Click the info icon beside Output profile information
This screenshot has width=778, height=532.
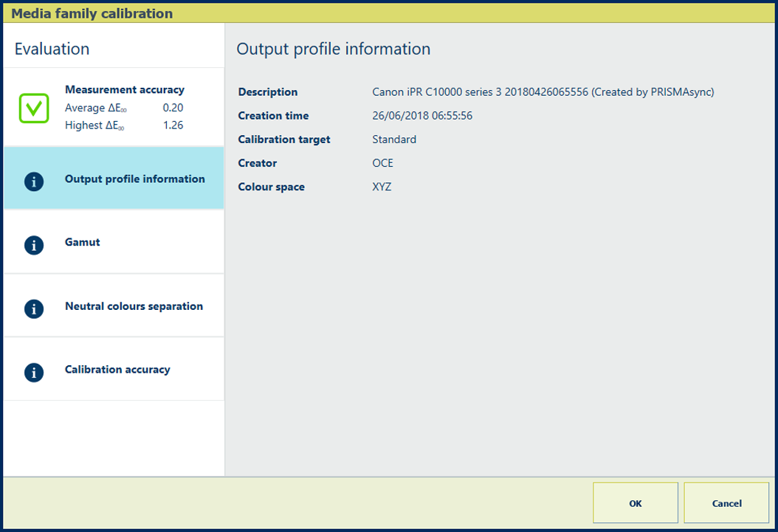click(x=34, y=182)
